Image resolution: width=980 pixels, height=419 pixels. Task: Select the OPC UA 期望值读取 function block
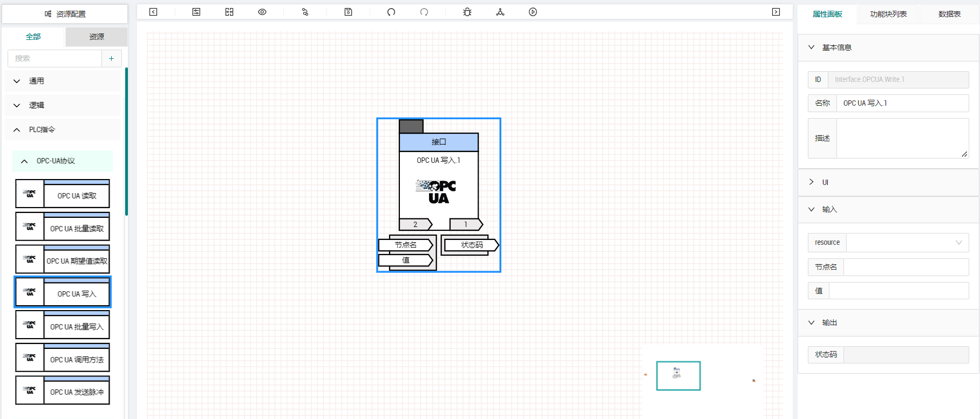tap(63, 259)
